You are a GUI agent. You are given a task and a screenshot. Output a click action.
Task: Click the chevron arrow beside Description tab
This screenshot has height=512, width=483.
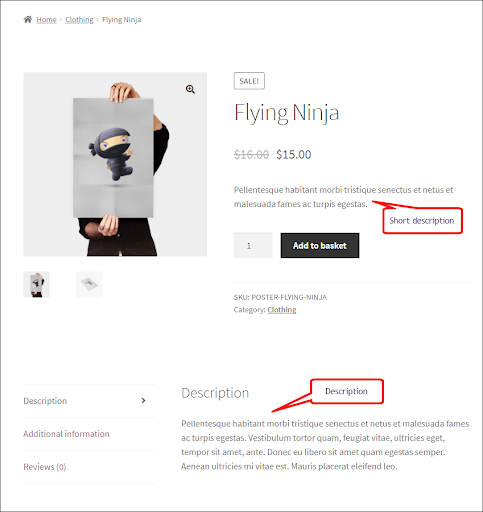[143, 400]
